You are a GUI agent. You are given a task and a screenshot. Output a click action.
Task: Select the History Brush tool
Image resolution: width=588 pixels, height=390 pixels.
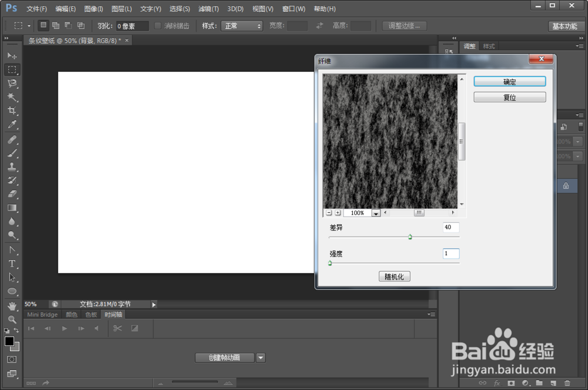tap(12, 181)
